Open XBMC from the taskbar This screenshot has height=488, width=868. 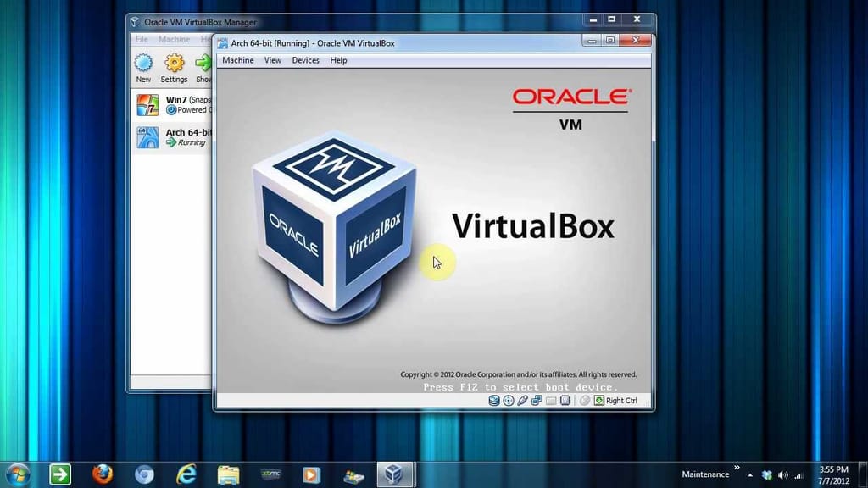point(270,474)
